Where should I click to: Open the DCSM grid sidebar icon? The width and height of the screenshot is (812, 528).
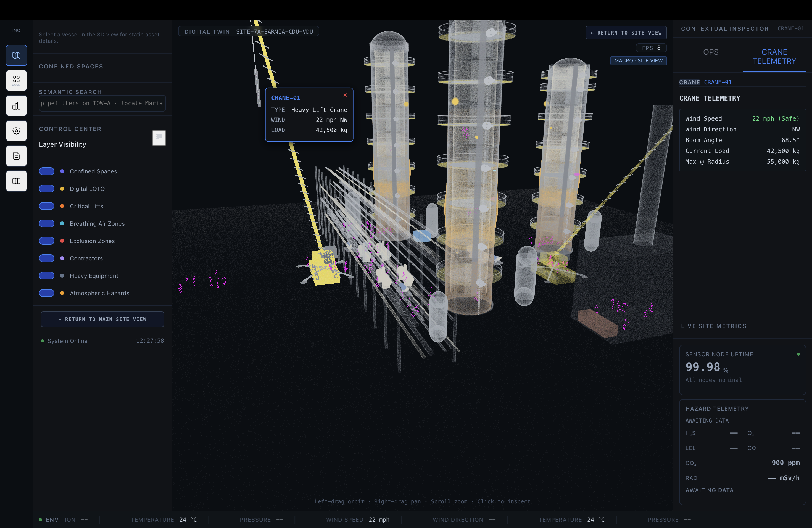point(16,80)
